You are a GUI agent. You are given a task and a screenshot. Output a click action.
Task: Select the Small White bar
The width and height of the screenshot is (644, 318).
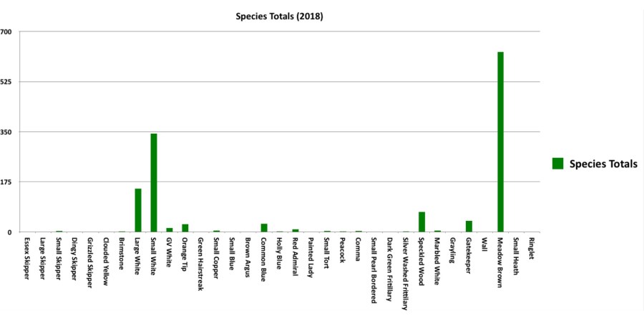[154, 183]
